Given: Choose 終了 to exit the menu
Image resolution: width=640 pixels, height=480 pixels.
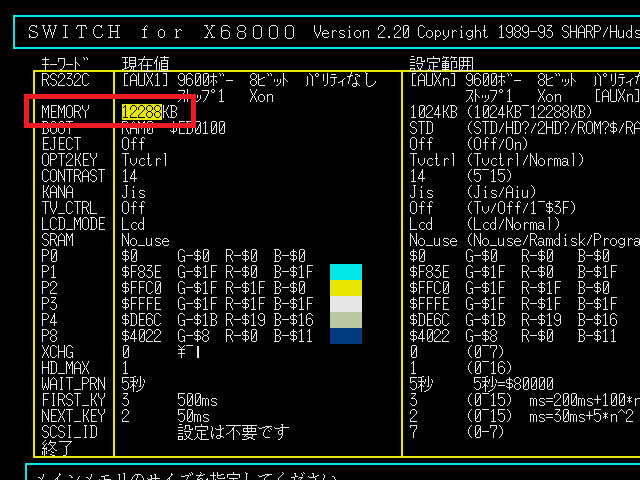Looking at the screenshot, I should pos(57,448).
